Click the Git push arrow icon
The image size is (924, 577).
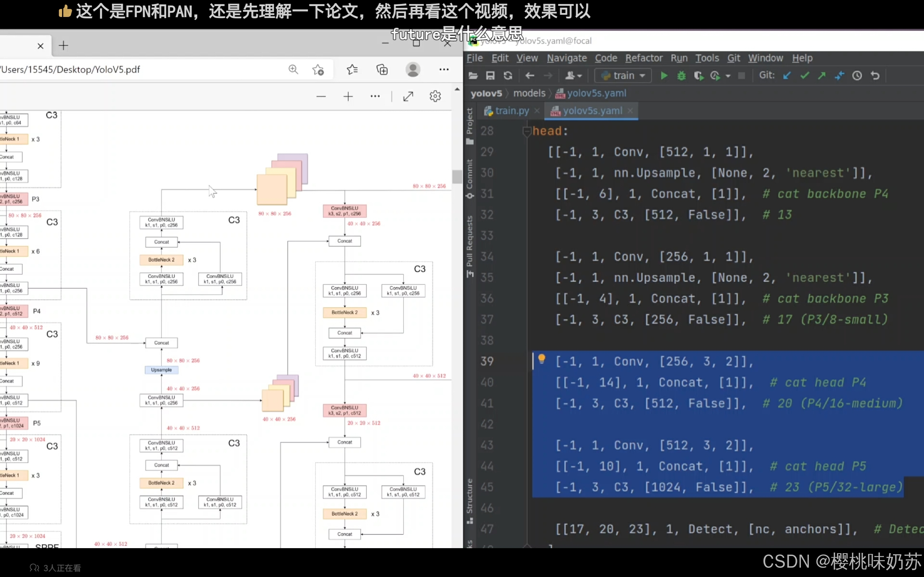(821, 76)
